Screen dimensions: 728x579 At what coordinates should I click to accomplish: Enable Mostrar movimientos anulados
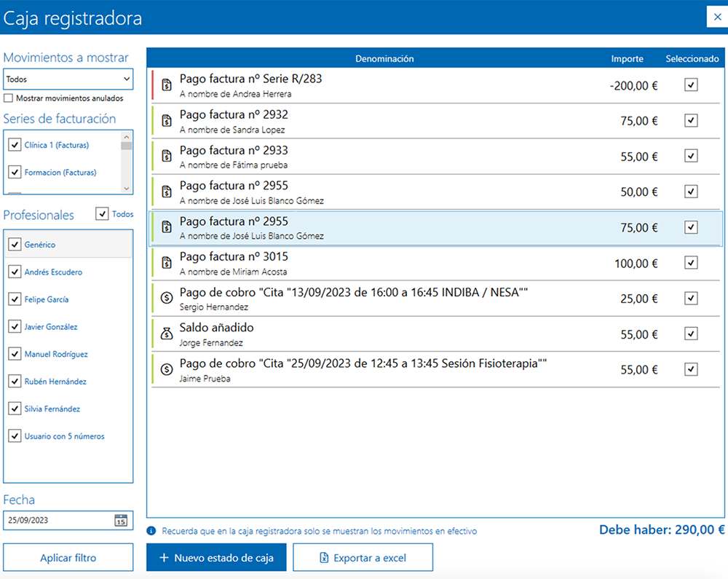8,98
